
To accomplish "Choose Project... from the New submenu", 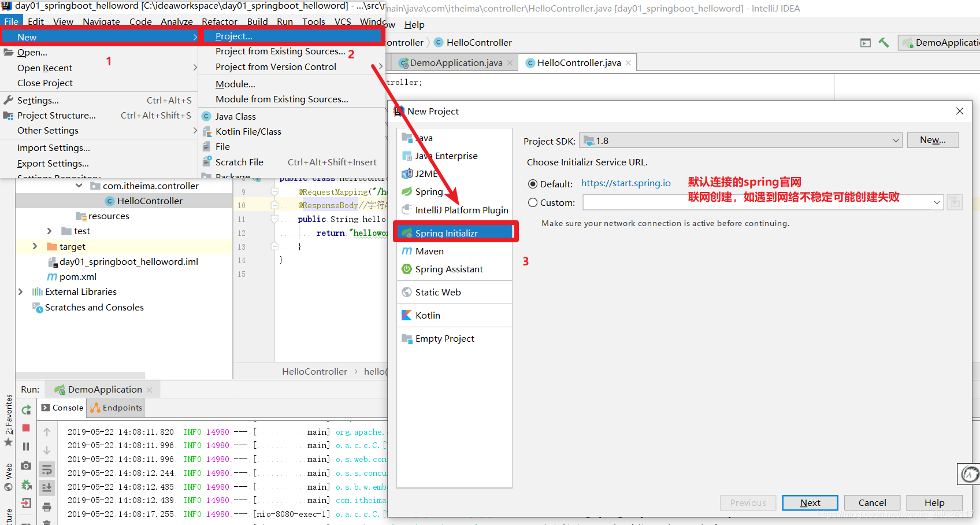I will (x=292, y=36).
